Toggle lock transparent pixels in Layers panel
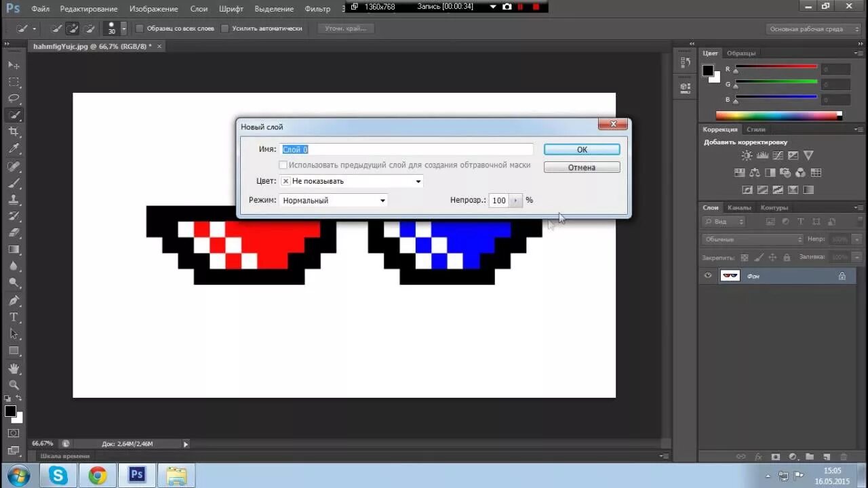This screenshot has width=868, height=488. pos(744,258)
